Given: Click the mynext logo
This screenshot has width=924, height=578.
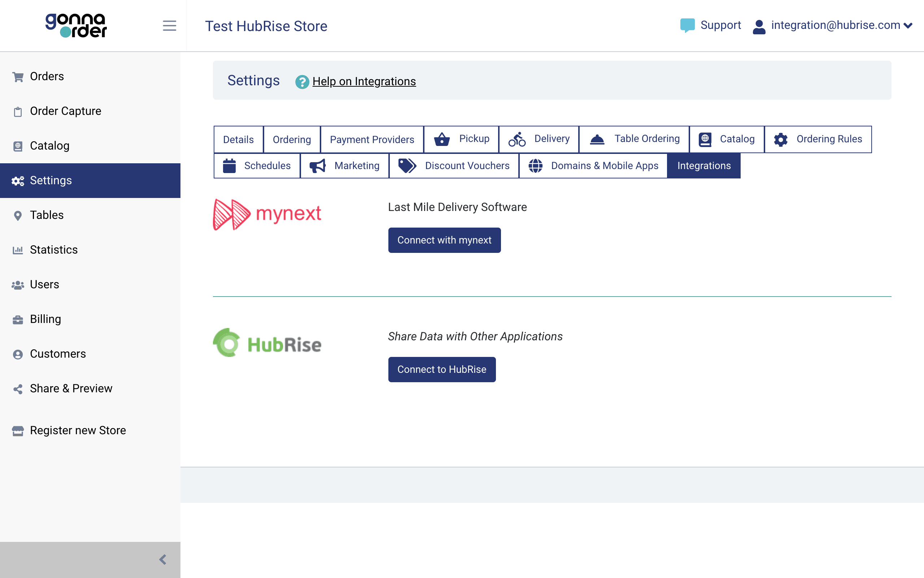Looking at the screenshot, I should pos(267,214).
